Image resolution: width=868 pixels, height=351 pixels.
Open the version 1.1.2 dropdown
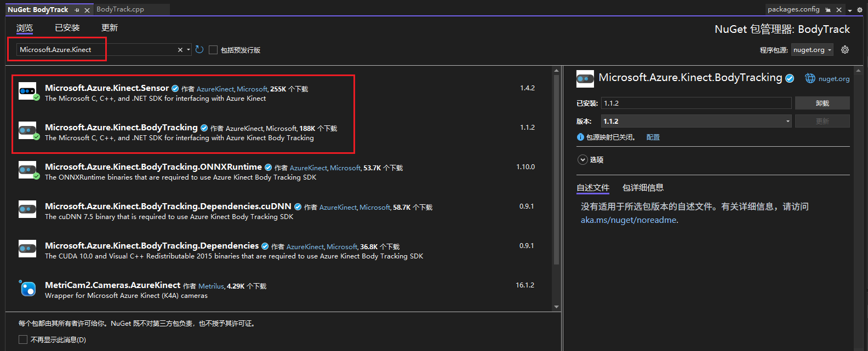click(x=696, y=121)
